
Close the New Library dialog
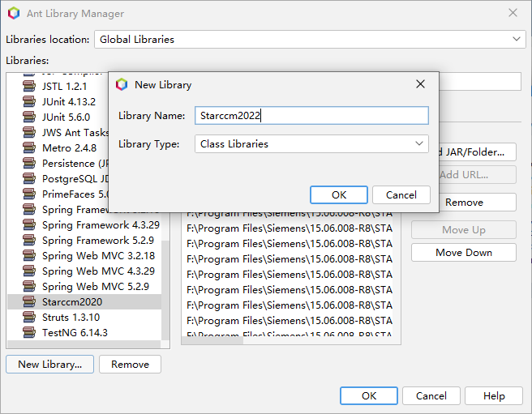point(420,84)
